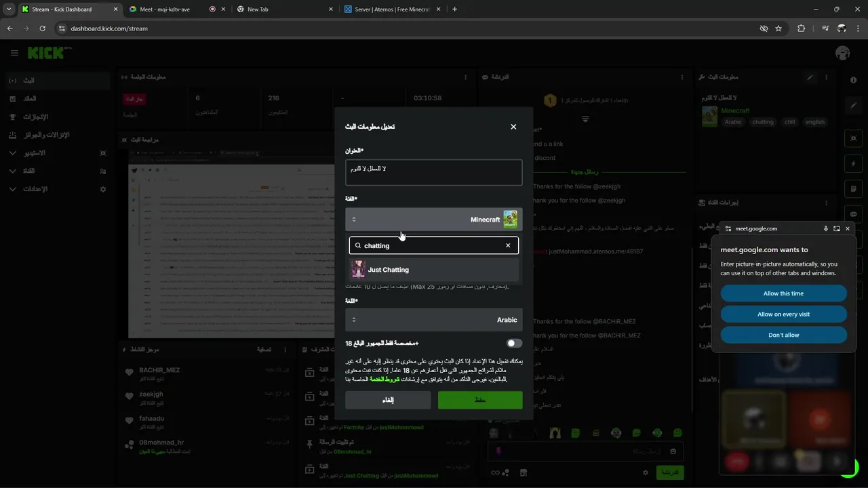Switch to the Aternos Server browser tab
868x488 pixels.
coord(393,9)
